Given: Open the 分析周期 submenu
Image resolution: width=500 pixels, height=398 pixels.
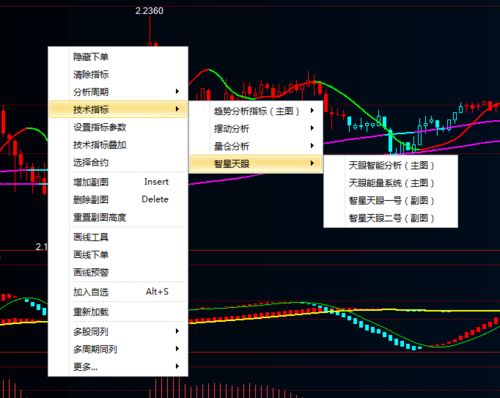Looking at the screenshot, I should pos(118,92).
